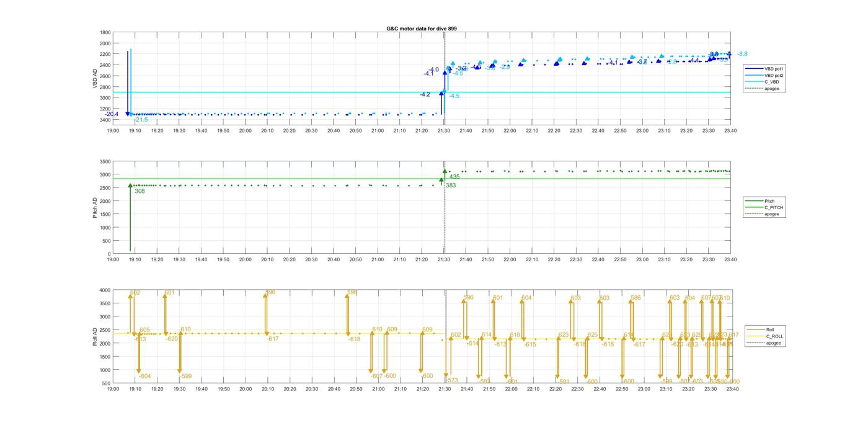Image resolution: width=868 pixels, height=430 pixels.
Task: Click the "22:00" tick on Roll plot x-axis
Action: click(x=510, y=389)
